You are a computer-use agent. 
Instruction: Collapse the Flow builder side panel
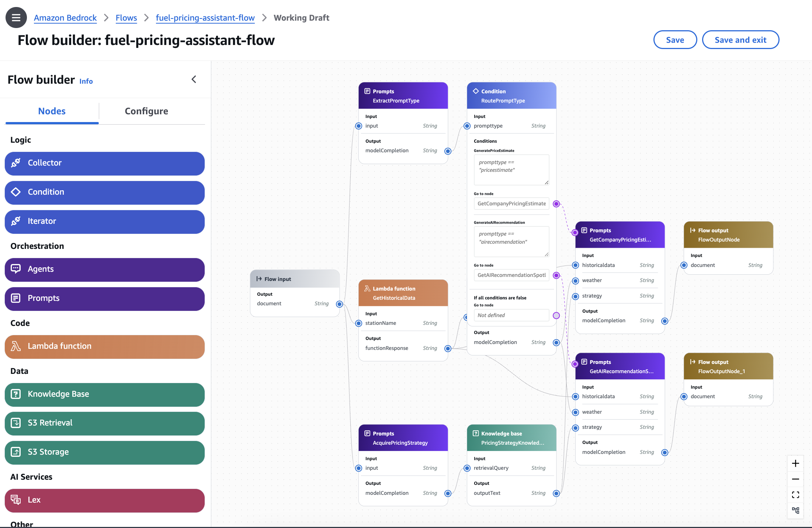[194, 79]
